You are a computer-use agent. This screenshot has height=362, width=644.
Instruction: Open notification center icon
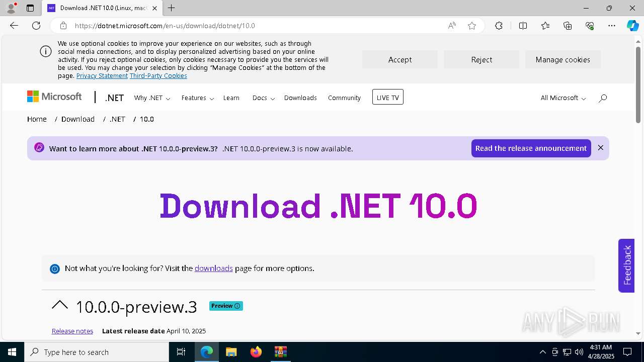coord(627,352)
